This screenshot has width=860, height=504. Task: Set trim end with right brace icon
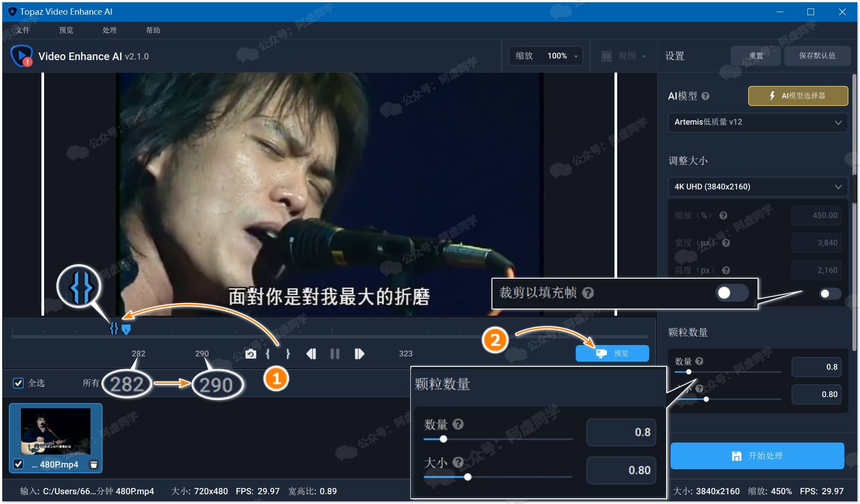click(288, 354)
